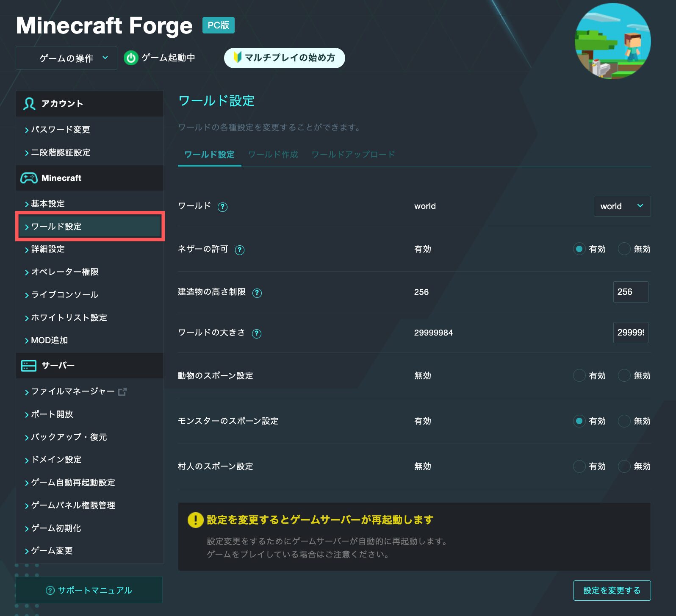Open help tooltip for 建造物の高さ制限
The image size is (676, 616).
(257, 292)
